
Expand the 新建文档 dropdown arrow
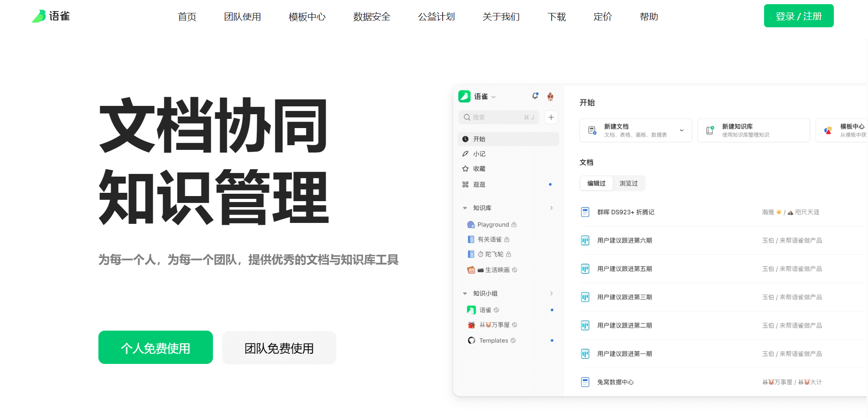pyautogui.click(x=681, y=130)
